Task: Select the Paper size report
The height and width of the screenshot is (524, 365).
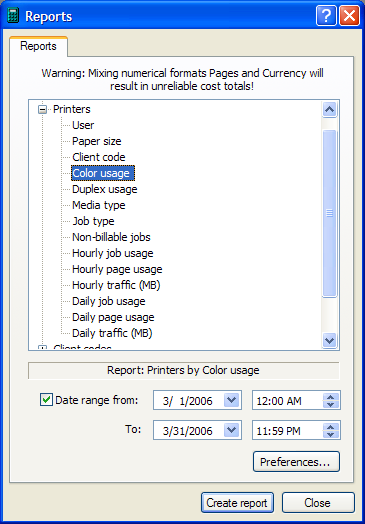Action: tap(97, 141)
